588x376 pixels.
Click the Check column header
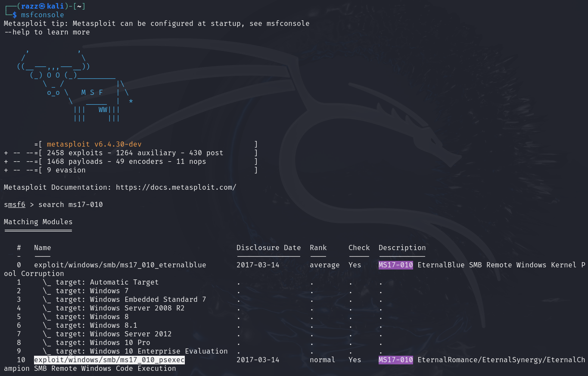(359, 248)
